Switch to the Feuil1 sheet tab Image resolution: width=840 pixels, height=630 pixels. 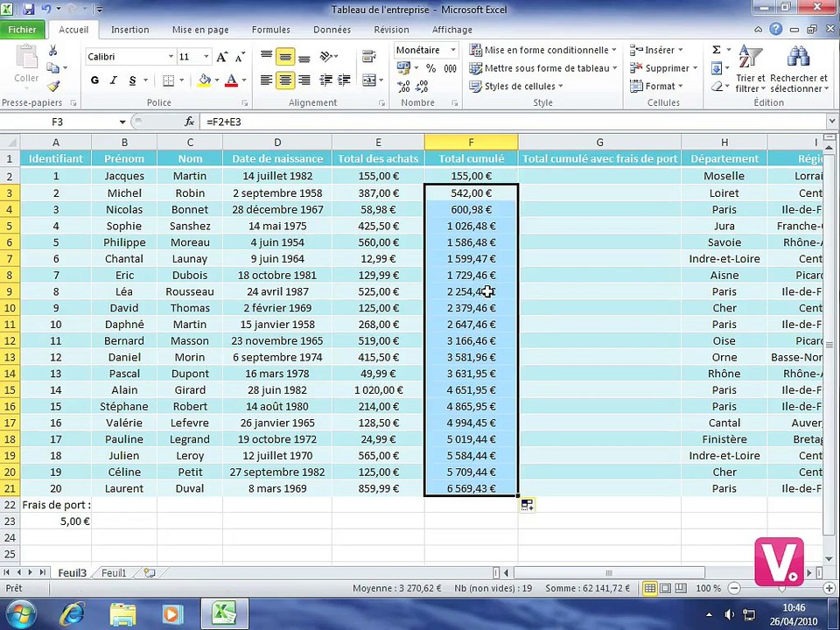tap(114, 572)
